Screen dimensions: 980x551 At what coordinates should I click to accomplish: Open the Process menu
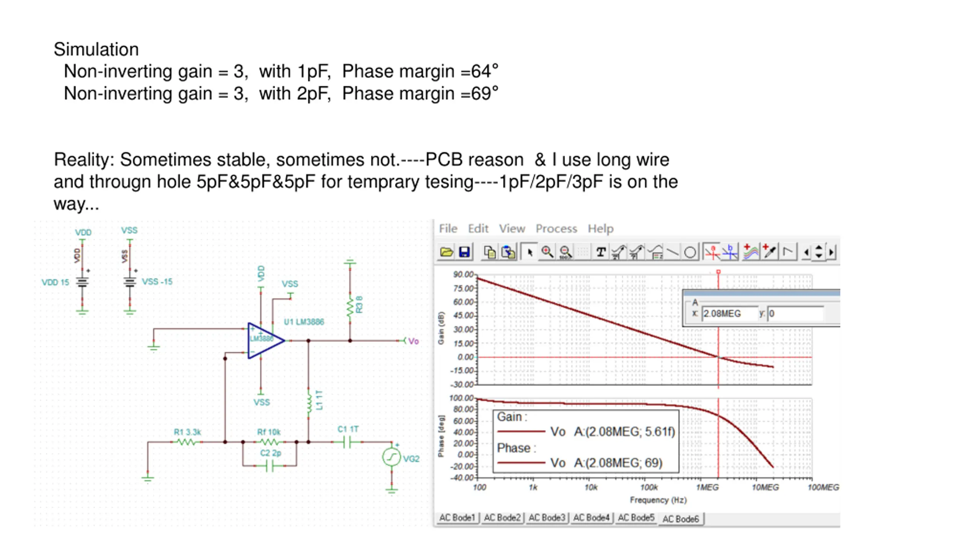(556, 228)
